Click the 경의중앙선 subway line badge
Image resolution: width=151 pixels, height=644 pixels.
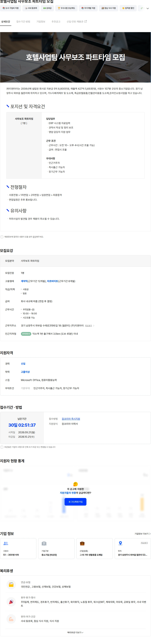coord(26,334)
